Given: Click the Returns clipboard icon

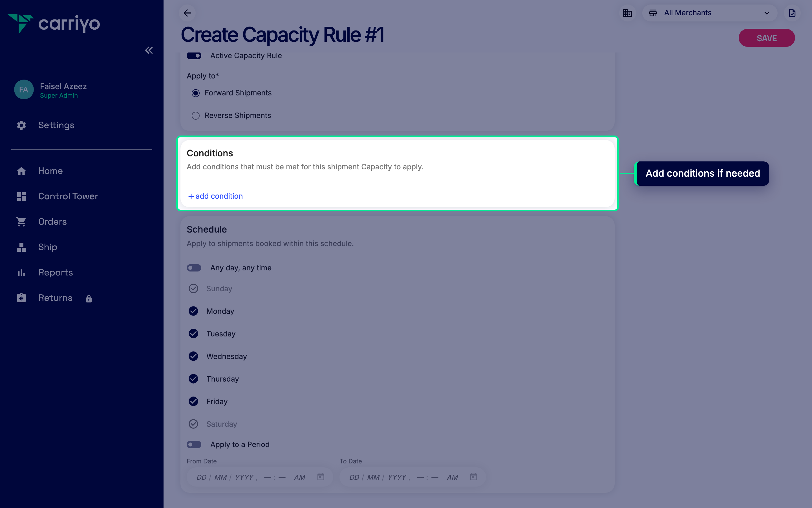Looking at the screenshot, I should (21, 298).
